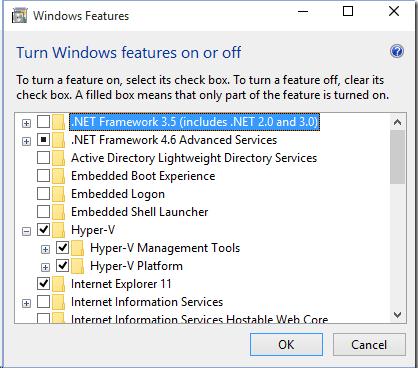Collapse the Hyper-V tree node
Image resolution: width=418 pixels, height=368 pixels.
pos(26,231)
